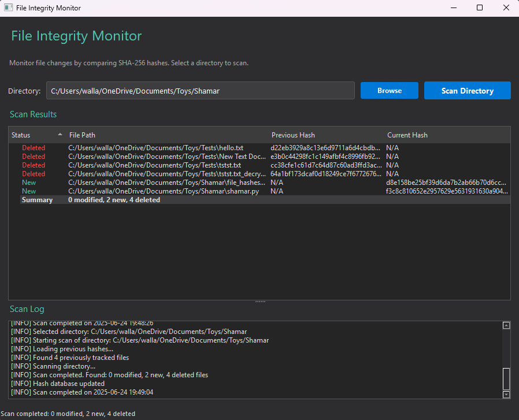Click the File Integrity Monitor app icon in title bar

8,8
